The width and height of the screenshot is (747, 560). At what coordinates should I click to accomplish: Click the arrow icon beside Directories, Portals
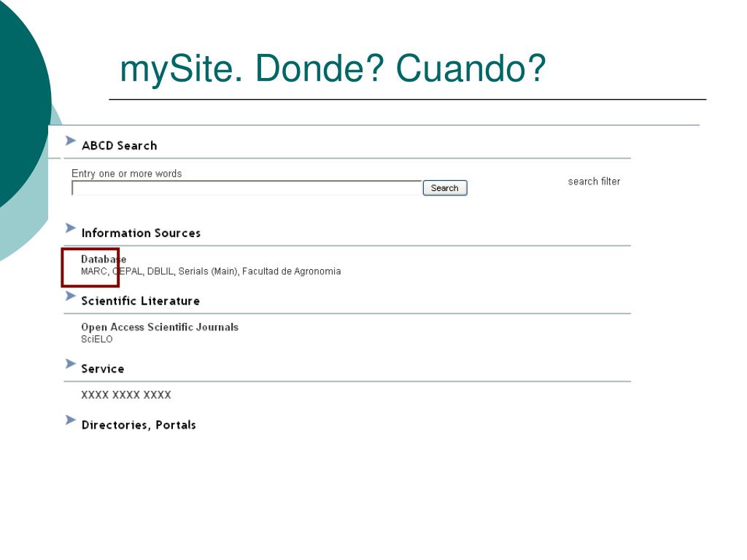[x=71, y=420]
